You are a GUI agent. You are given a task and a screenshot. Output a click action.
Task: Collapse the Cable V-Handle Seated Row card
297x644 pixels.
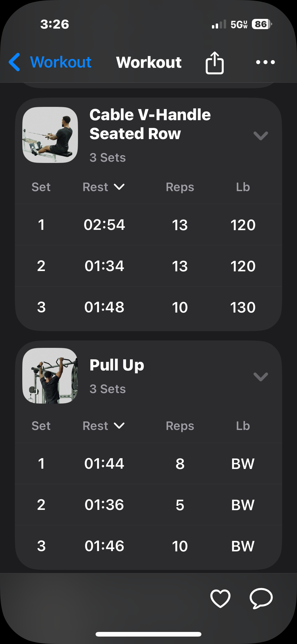pos(260,135)
